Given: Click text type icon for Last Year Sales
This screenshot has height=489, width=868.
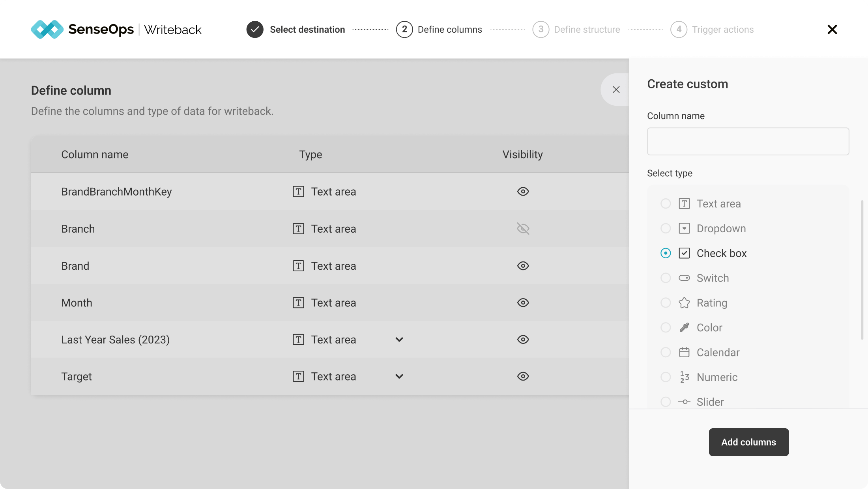Looking at the screenshot, I should [x=298, y=340].
